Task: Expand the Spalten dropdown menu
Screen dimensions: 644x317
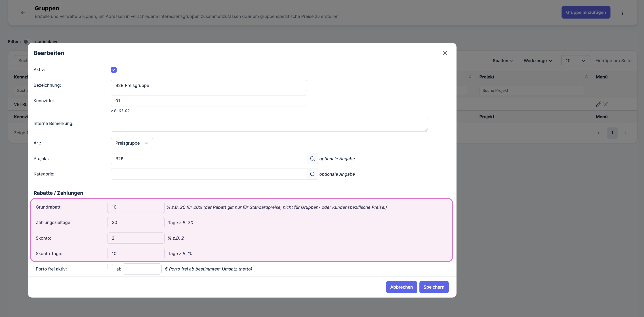Action: tap(503, 61)
